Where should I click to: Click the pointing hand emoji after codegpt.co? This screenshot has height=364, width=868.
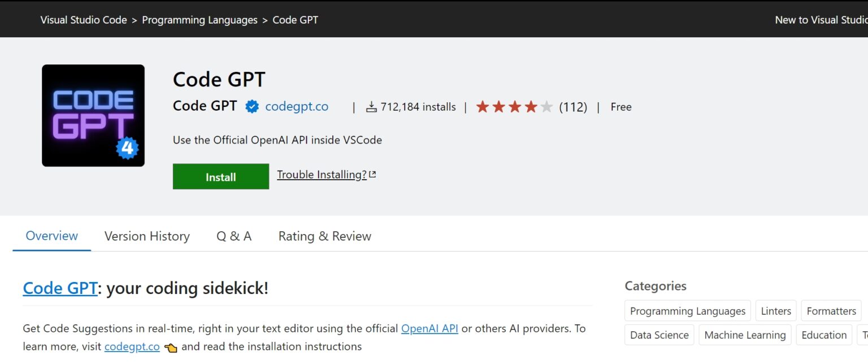[x=171, y=347]
